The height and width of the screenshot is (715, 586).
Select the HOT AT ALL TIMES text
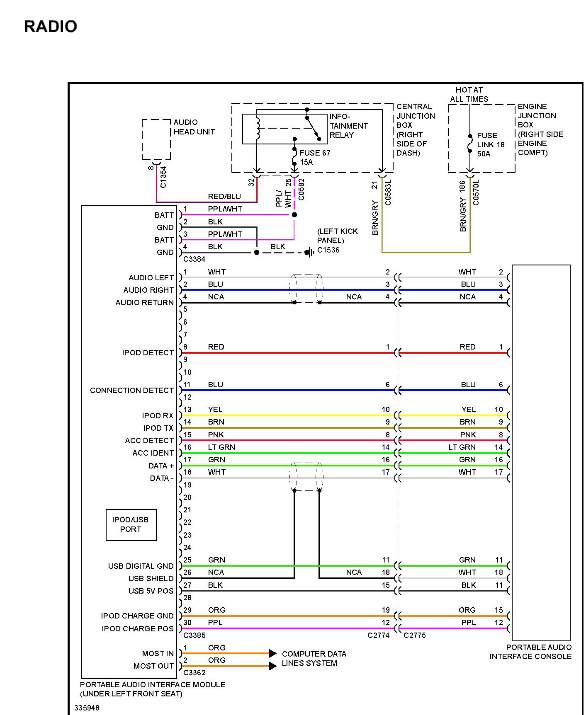point(469,94)
